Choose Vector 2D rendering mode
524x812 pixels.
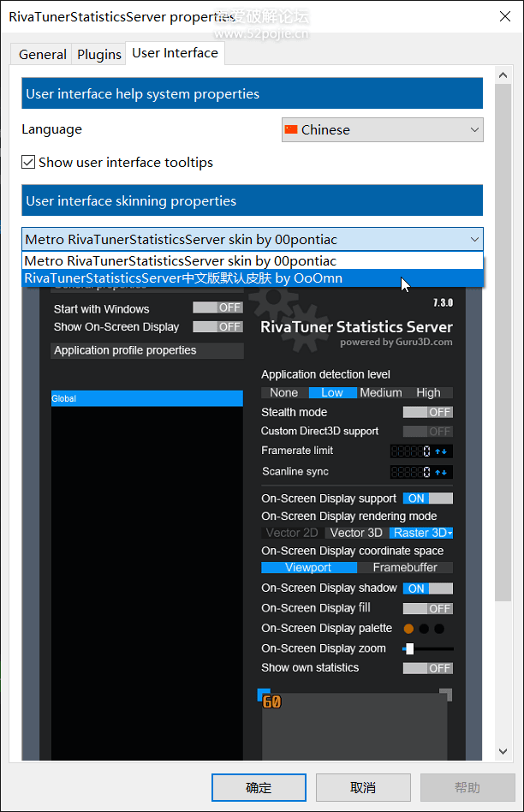[293, 533]
